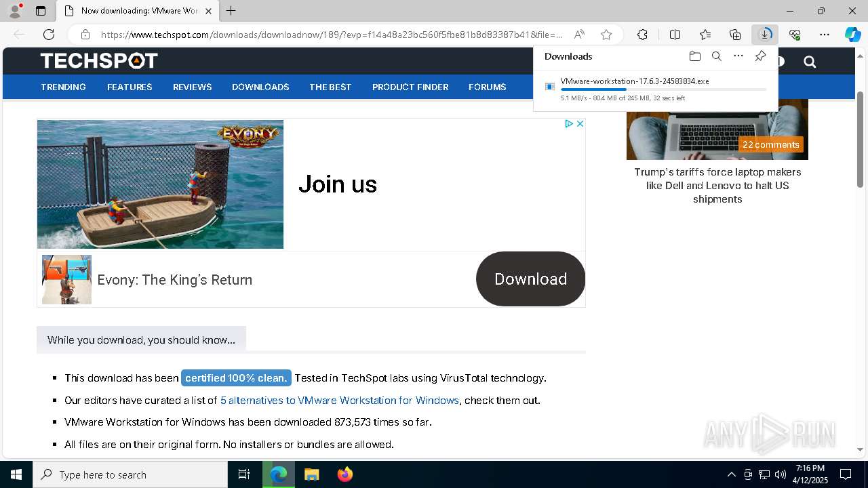Open the Favorites list icon
The height and width of the screenshot is (488, 868).
tap(705, 35)
